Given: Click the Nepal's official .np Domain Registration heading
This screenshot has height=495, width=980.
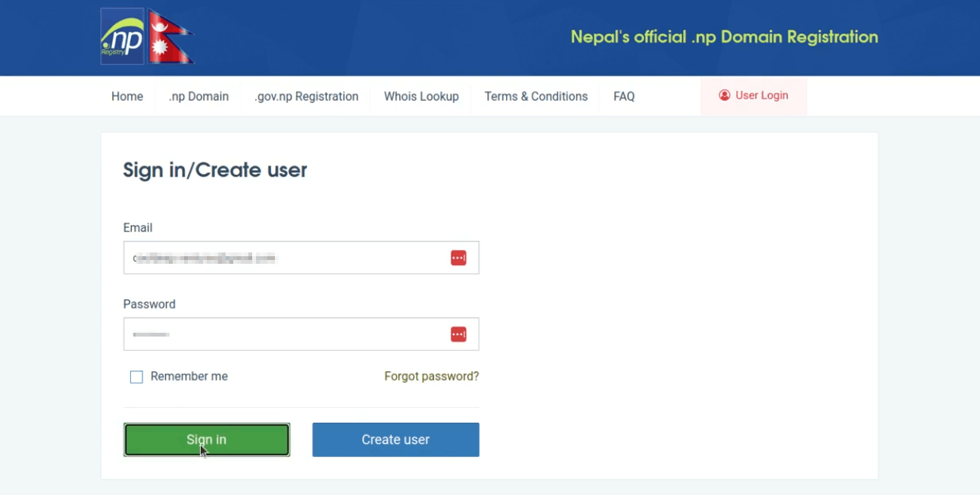Looking at the screenshot, I should (x=725, y=36).
